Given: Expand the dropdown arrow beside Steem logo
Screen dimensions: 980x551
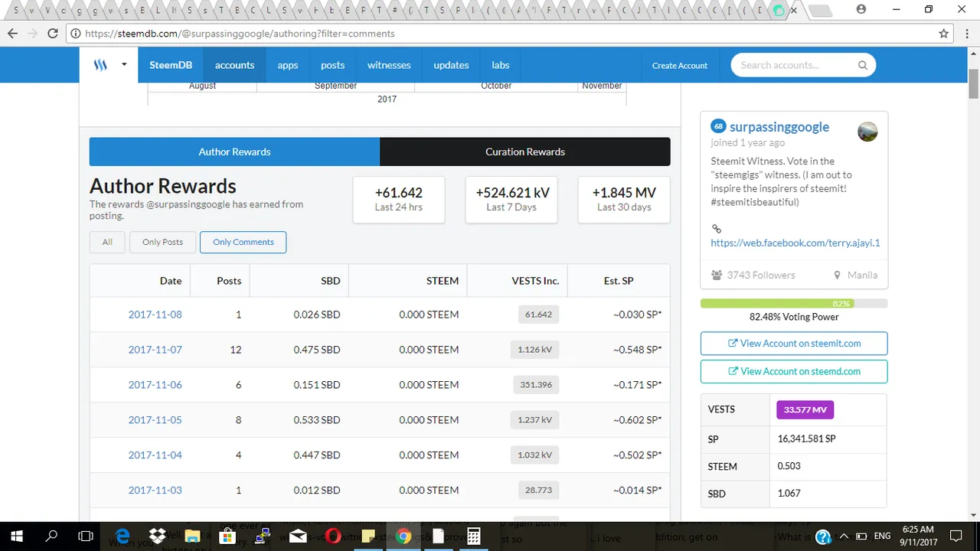Looking at the screenshot, I should tap(124, 65).
